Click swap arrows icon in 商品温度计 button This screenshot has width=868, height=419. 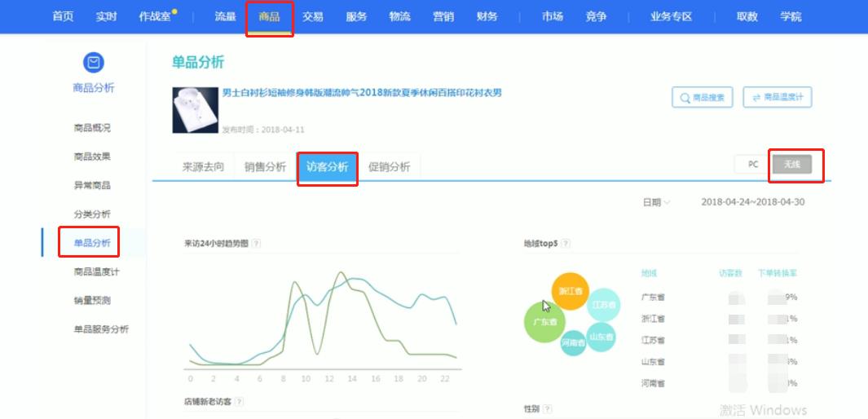tap(756, 98)
